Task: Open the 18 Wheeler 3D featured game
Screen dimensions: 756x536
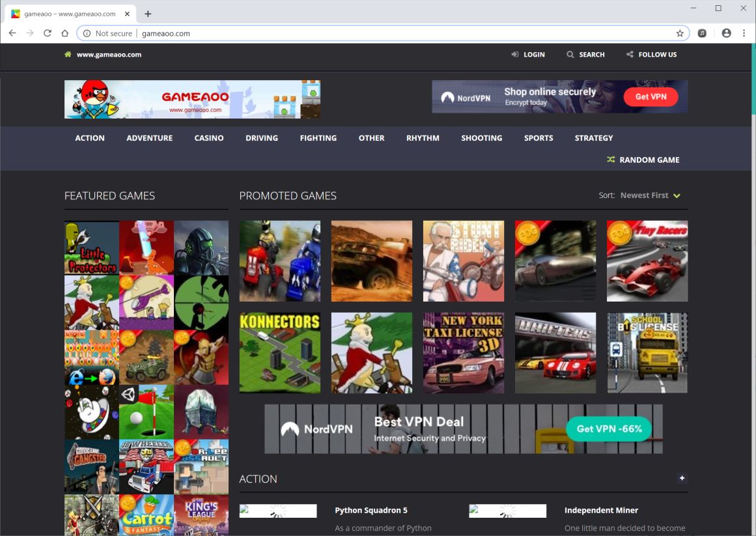Action: click(x=147, y=466)
